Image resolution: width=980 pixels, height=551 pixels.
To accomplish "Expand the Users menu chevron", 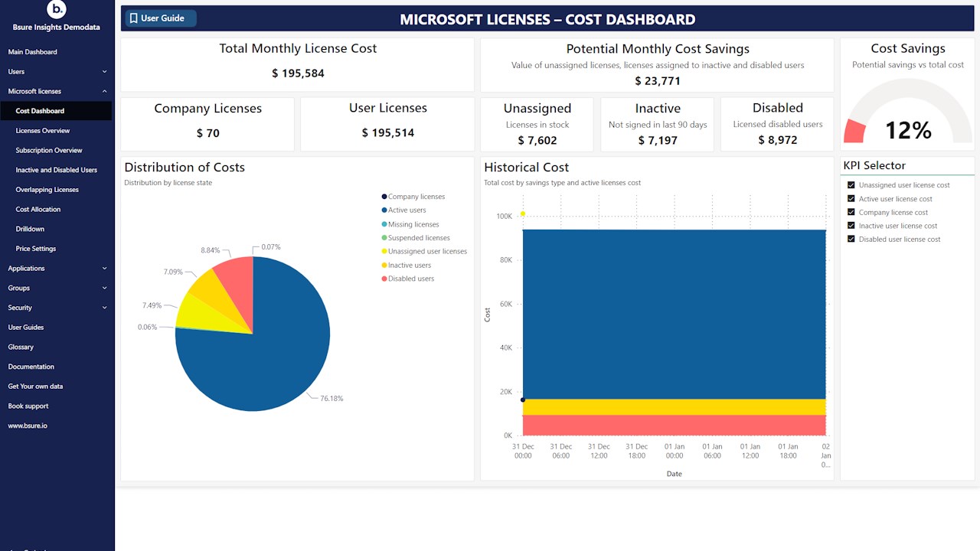I will (x=104, y=72).
